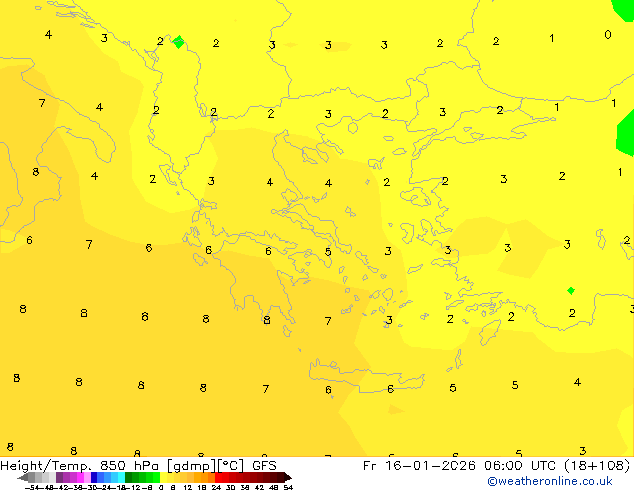The height and width of the screenshot is (490, 634).
Task: Click the dark maroon arrow at the legend's hot end
Action: click(288, 477)
